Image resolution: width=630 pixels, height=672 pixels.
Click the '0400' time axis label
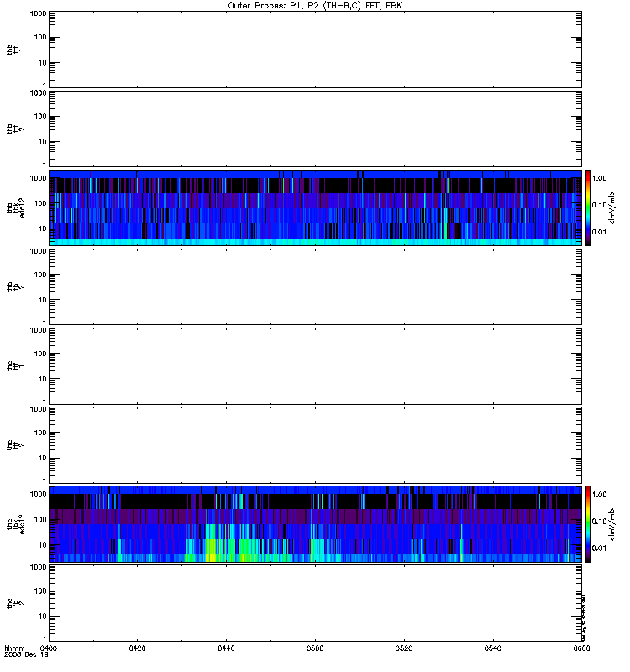[49, 648]
